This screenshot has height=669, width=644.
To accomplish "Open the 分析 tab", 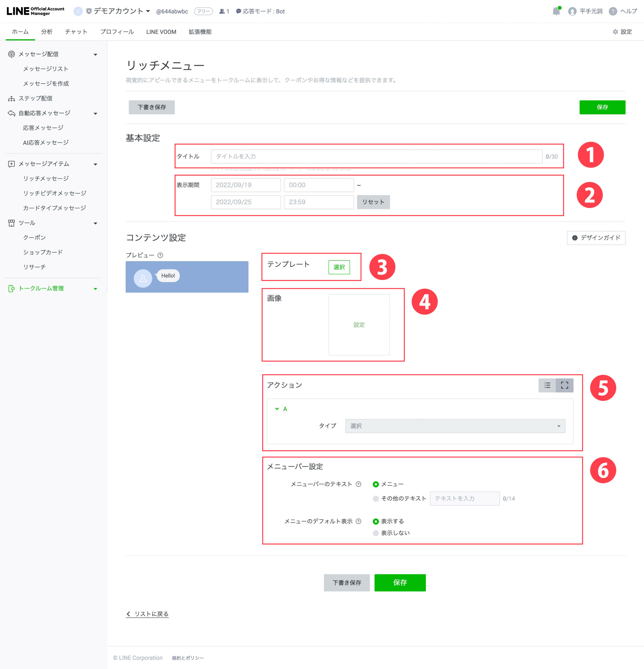I will click(47, 32).
